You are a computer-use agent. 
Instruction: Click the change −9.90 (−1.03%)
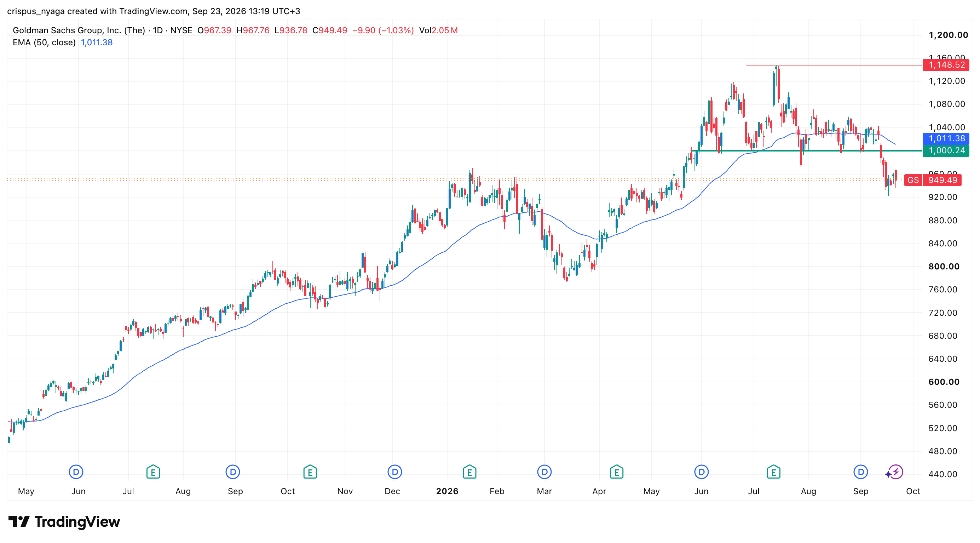[x=383, y=30]
